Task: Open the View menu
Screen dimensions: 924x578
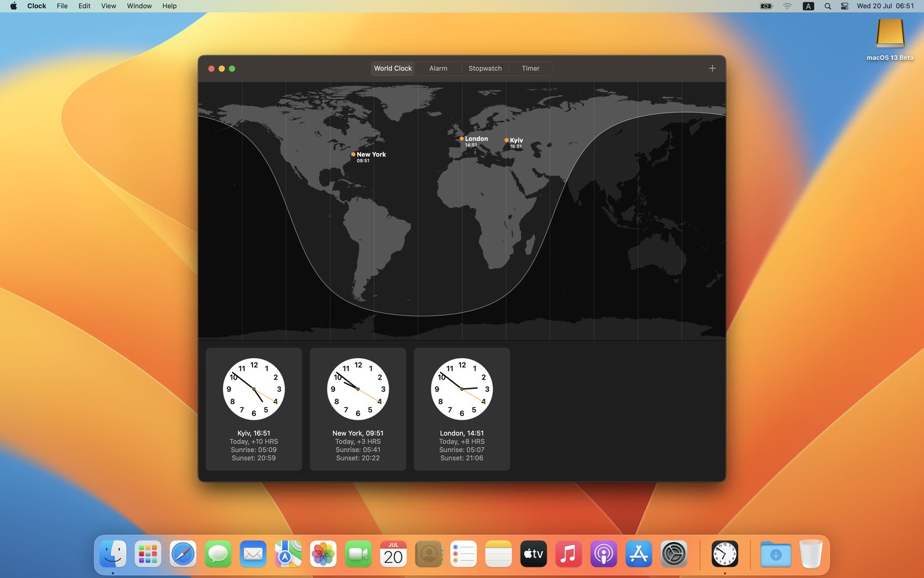Action: click(108, 6)
